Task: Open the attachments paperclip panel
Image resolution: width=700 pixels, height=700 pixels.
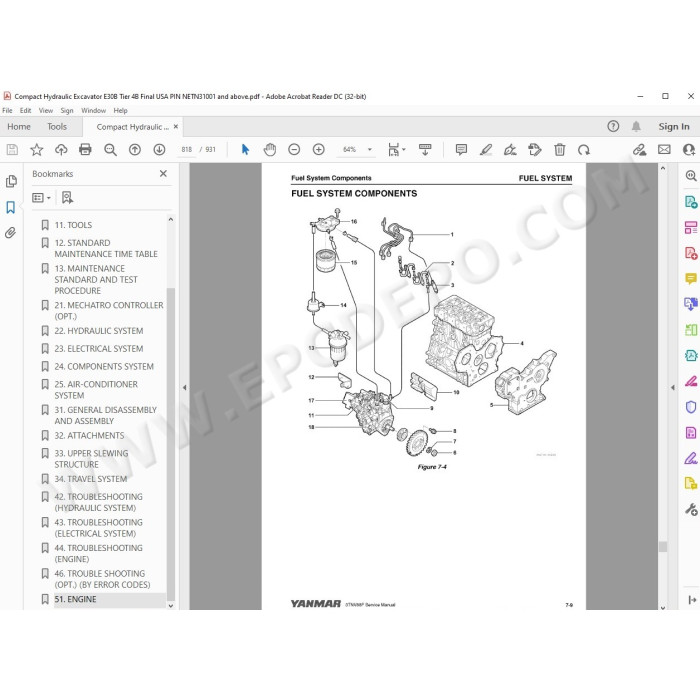Action: (x=11, y=233)
